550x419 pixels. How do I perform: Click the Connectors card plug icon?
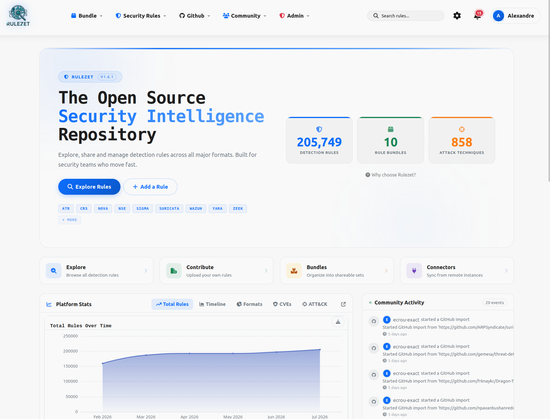[414, 271]
